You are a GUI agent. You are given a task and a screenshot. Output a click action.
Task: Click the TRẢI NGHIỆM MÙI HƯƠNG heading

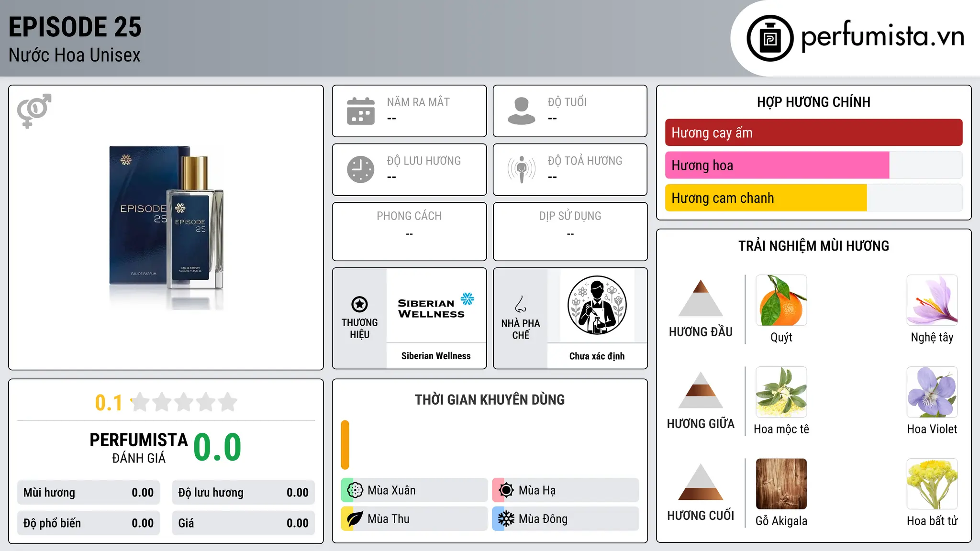coord(813,246)
